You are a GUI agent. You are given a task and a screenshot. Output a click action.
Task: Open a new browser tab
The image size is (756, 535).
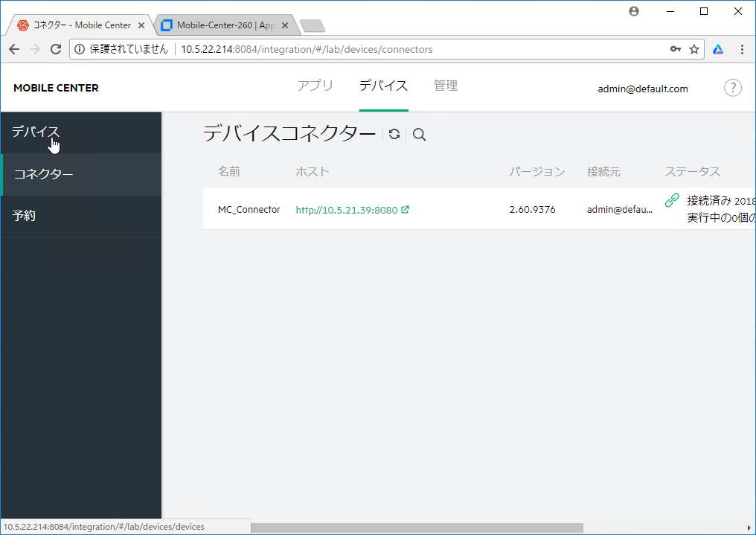tap(313, 25)
